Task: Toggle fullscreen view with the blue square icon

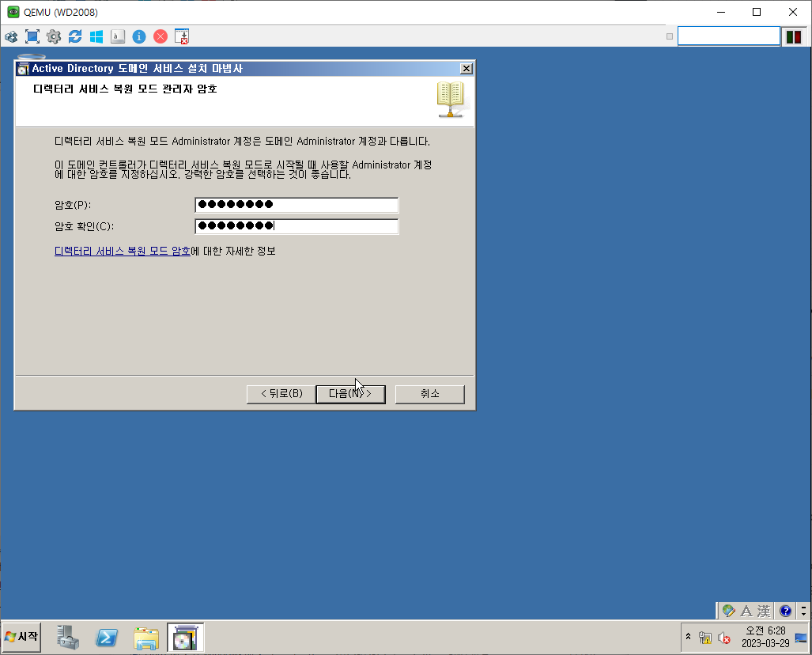Action: click(x=32, y=37)
